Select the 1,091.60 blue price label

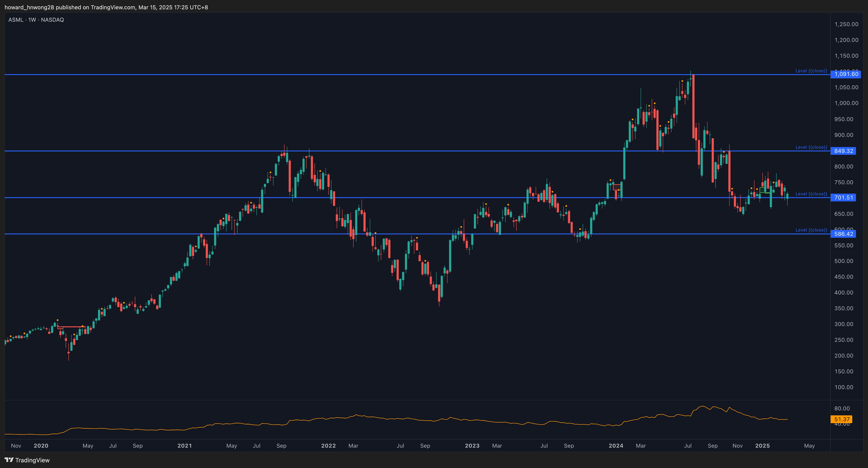[x=846, y=74]
